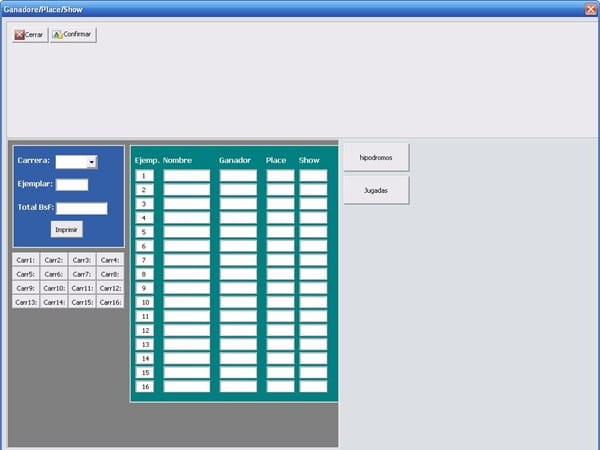Select the Carr14: cell
Screen dimensions: 600x450
click(x=54, y=302)
